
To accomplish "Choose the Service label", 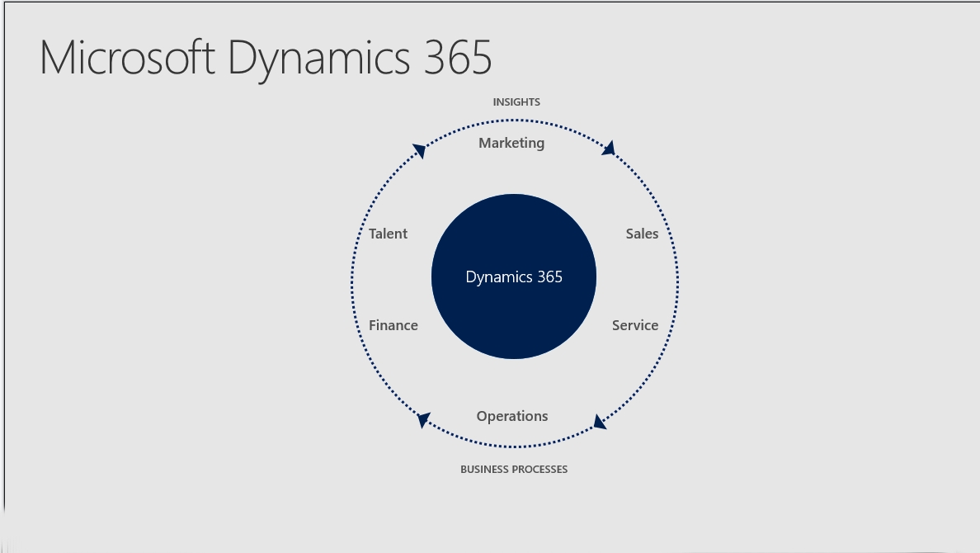I will (x=634, y=325).
